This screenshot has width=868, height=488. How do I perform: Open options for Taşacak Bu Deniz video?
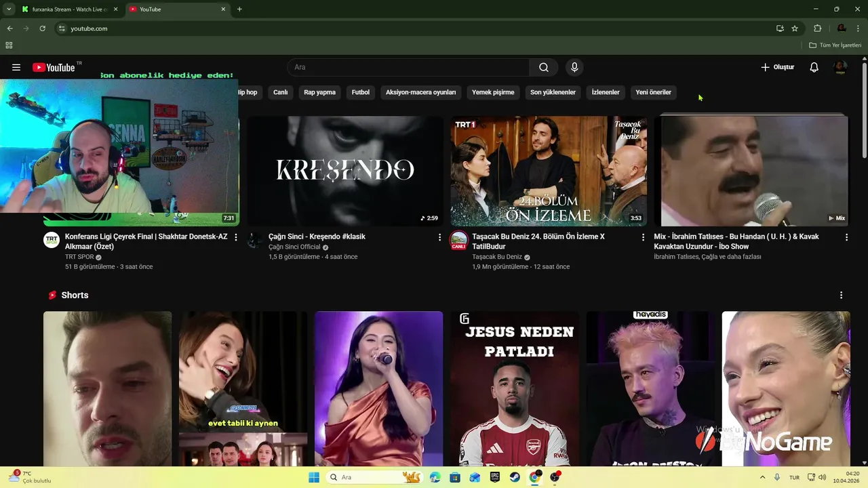pos(643,237)
